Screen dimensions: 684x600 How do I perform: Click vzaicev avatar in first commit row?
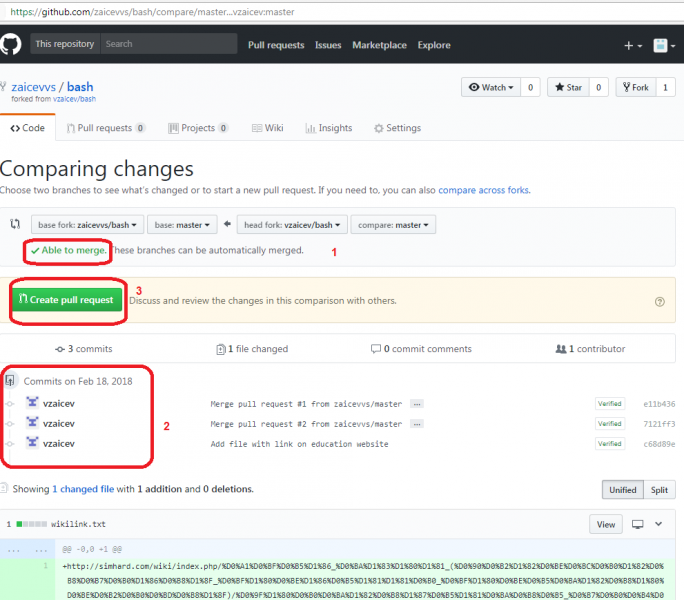[x=32, y=403]
